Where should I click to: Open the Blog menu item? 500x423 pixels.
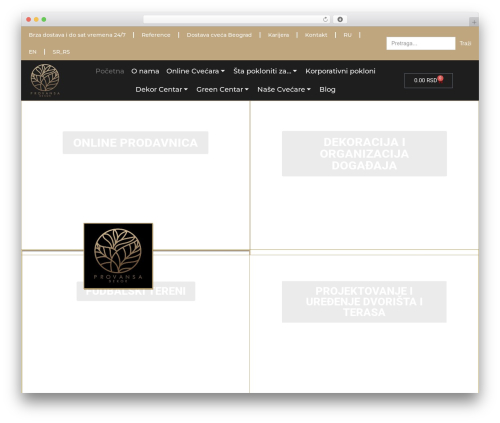327,89
